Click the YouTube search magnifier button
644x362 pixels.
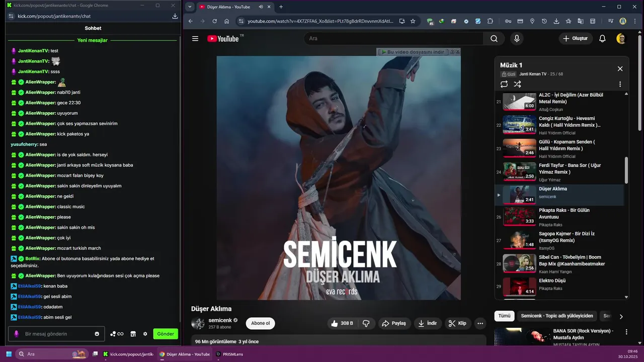pos(494,38)
